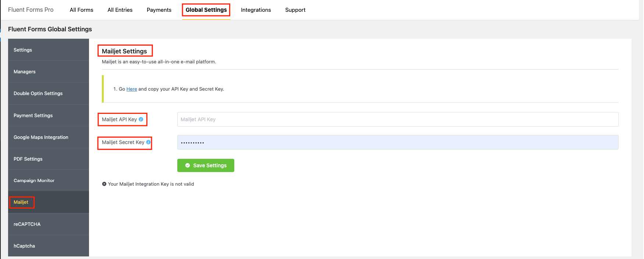Focus the Mailjet Secret Key password field
This screenshot has width=644, height=259.
click(x=398, y=142)
